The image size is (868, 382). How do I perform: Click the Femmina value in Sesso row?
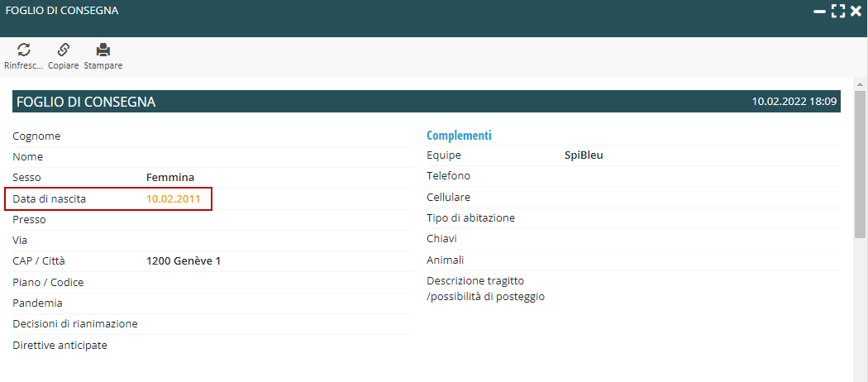170,177
